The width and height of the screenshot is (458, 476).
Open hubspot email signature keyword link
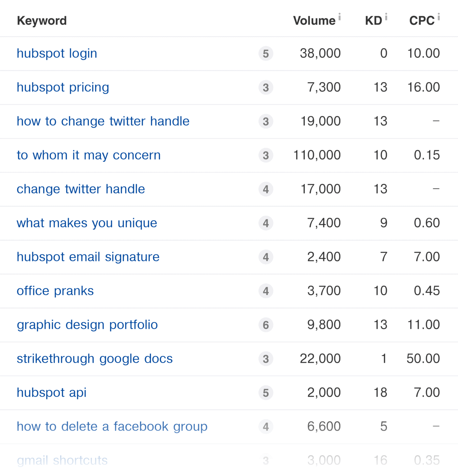pyautogui.click(x=88, y=257)
